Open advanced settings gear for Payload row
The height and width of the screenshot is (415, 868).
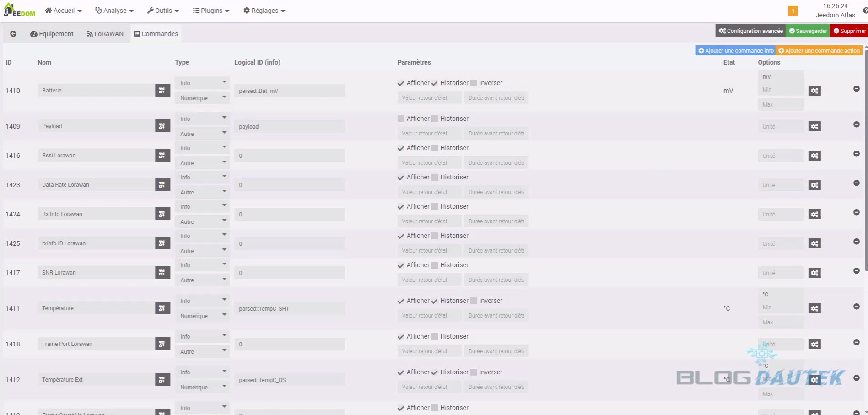tap(814, 126)
